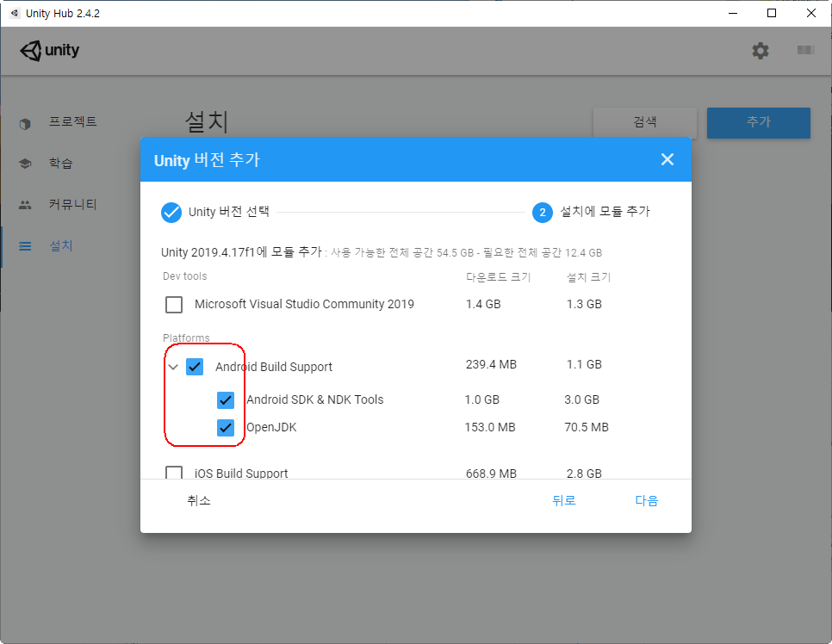Click the step 2 circle indicator

pyautogui.click(x=543, y=213)
